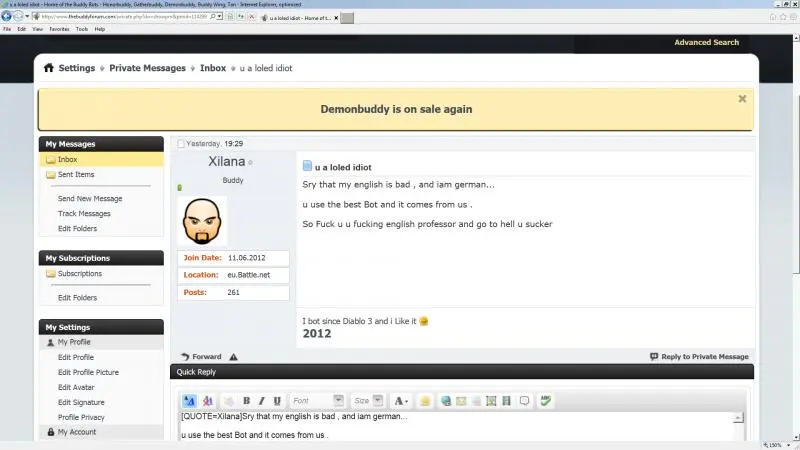
Task: Toggle Bold in Quick Reply toolbar
Action: [x=246, y=401]
